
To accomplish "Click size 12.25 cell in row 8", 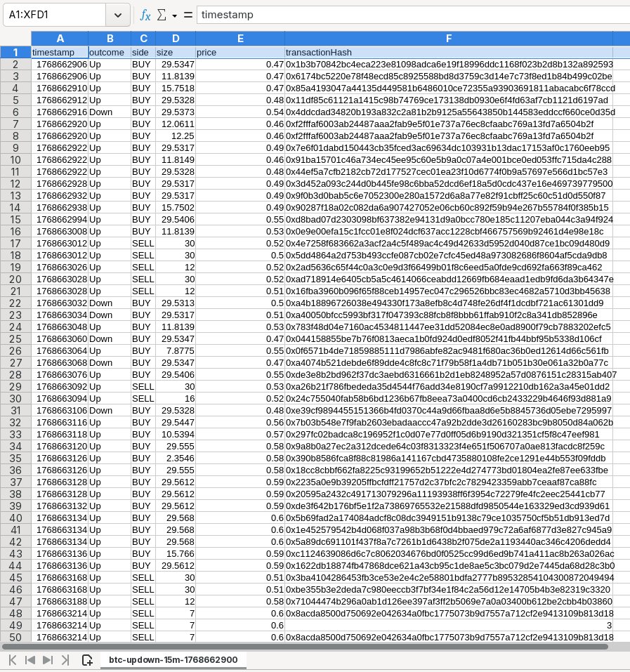I will click(x=176, y=136).
